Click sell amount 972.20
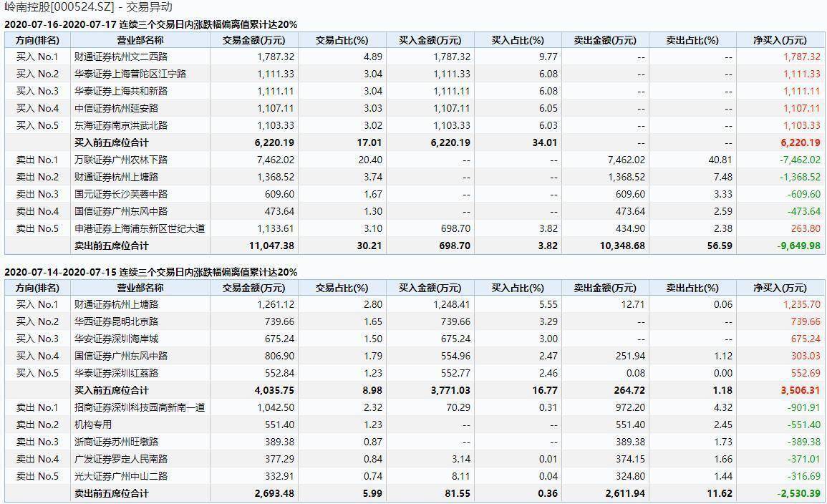The height and width of the screenshot is (504, 827). tap(630, 407)
